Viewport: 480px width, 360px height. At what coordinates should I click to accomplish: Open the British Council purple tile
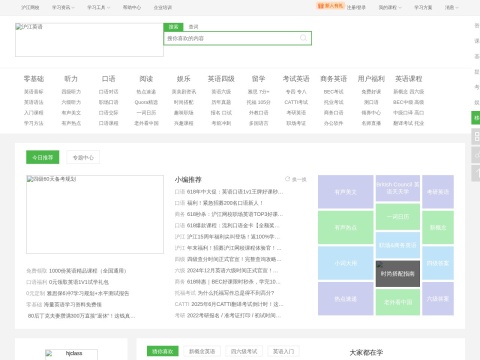pyautogui.click(x=398, y=188)
